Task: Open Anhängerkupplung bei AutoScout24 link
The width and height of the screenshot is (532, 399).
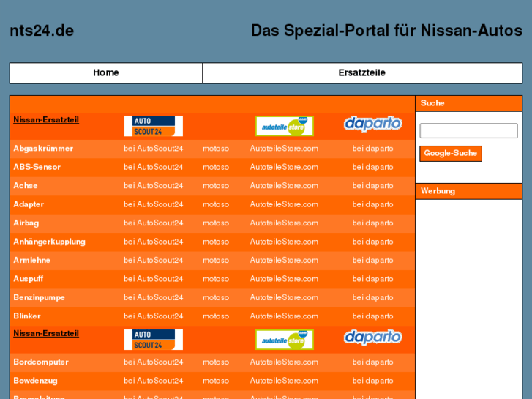Action: click(x=154, y=242)
